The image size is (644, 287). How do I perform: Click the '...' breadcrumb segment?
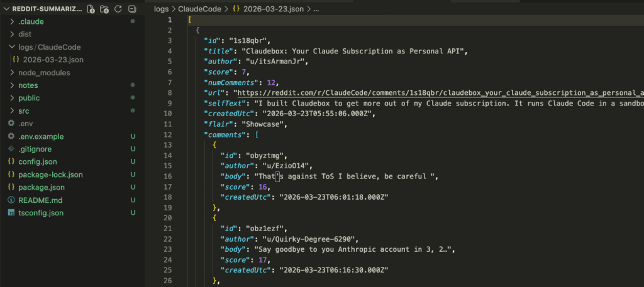(316, 9)
